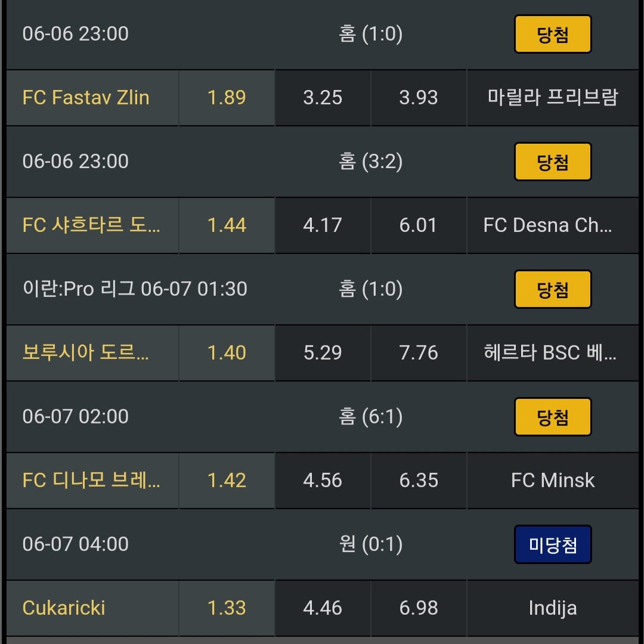Pick away odds 6.98 for Indija
This screenshot has width=644, height=644.
click(419, 608)
